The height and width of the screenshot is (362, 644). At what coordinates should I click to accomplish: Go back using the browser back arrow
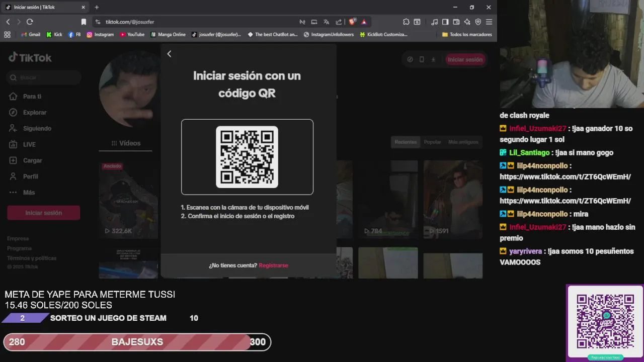tap(8, 22)
